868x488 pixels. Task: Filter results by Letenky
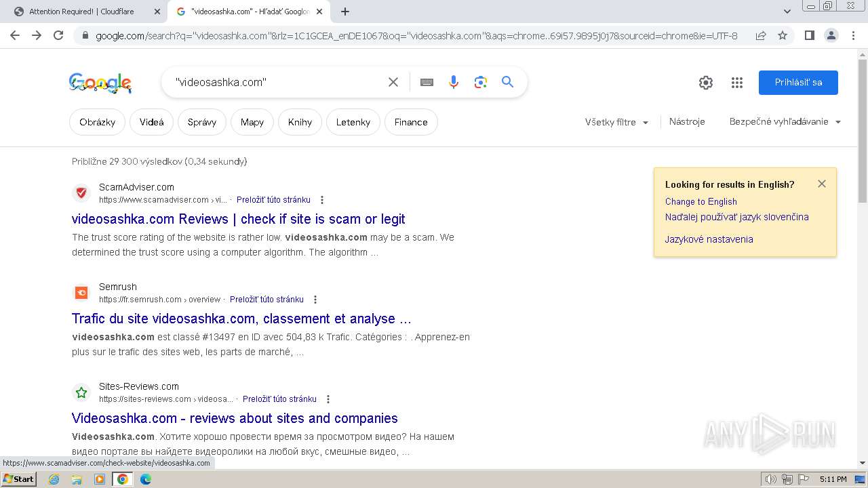353,122
